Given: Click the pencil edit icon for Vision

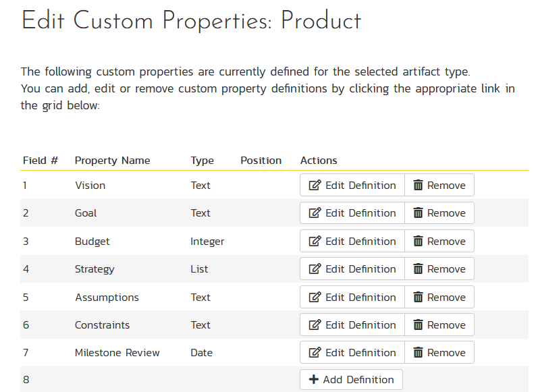Looking at the screenshot, I should coord(315,186).
